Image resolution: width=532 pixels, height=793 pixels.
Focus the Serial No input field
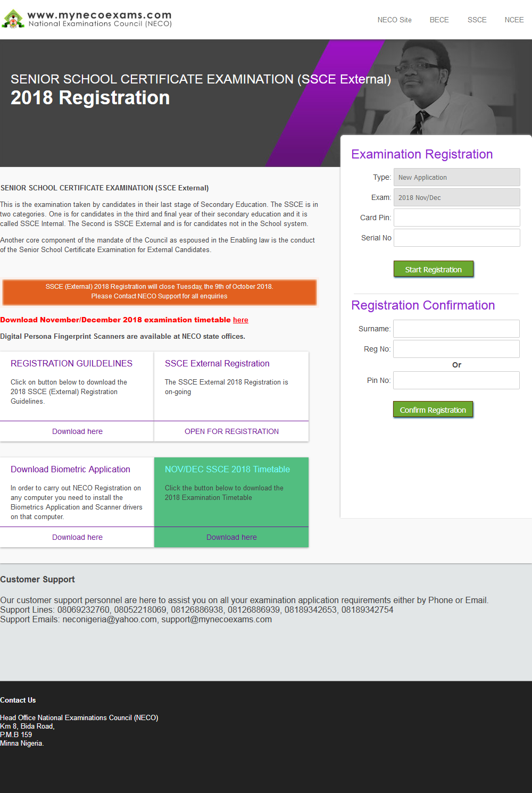point(456,238)
